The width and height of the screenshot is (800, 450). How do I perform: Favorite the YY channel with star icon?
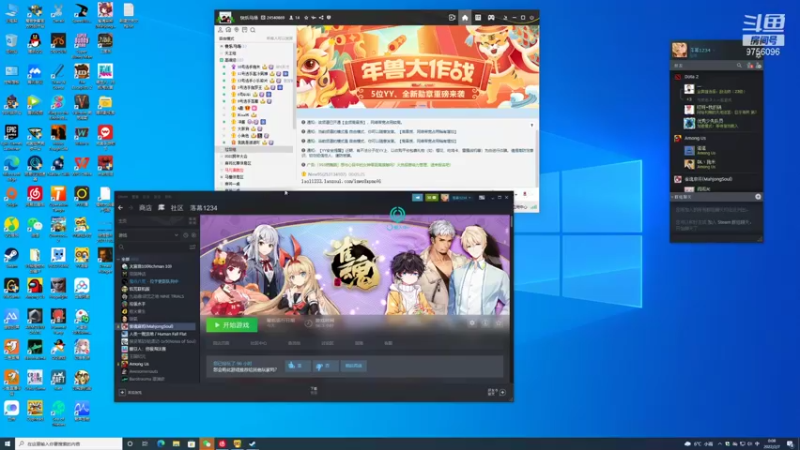[x=306, y=17]
